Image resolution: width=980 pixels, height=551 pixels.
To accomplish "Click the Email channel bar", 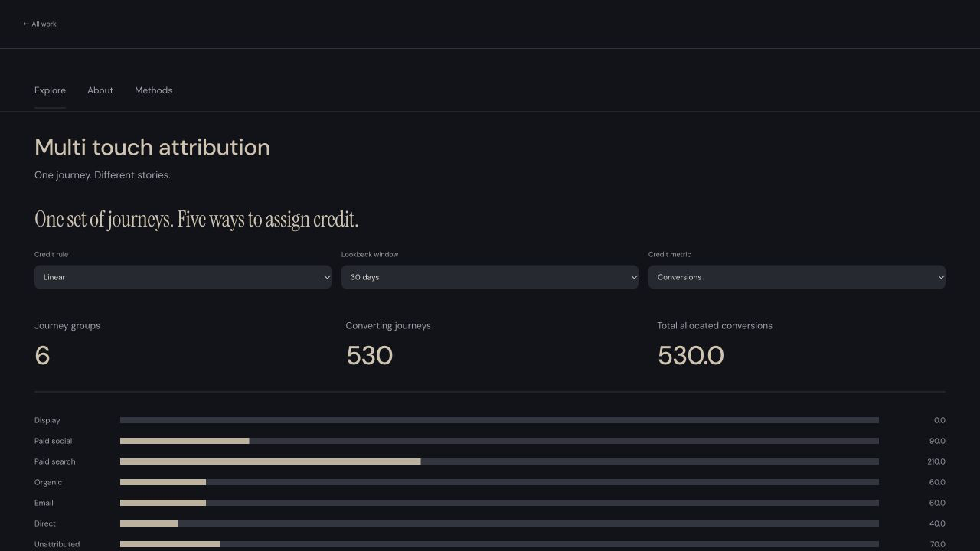I will (x=499, y=503).
